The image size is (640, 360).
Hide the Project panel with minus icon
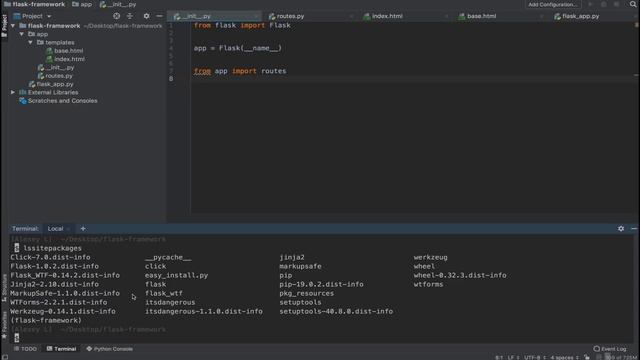point(160,16)
